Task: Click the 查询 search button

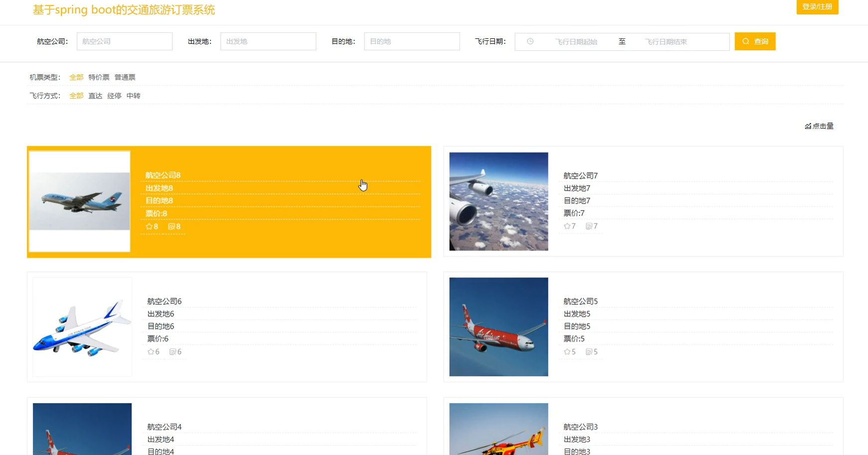Action: tap(755, 41)
